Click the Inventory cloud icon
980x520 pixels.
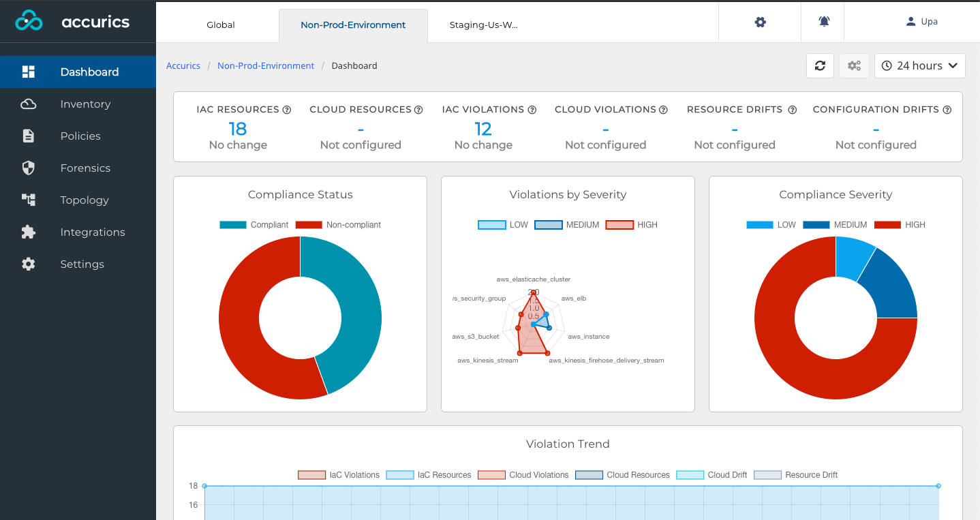click(x=29, y=104)
